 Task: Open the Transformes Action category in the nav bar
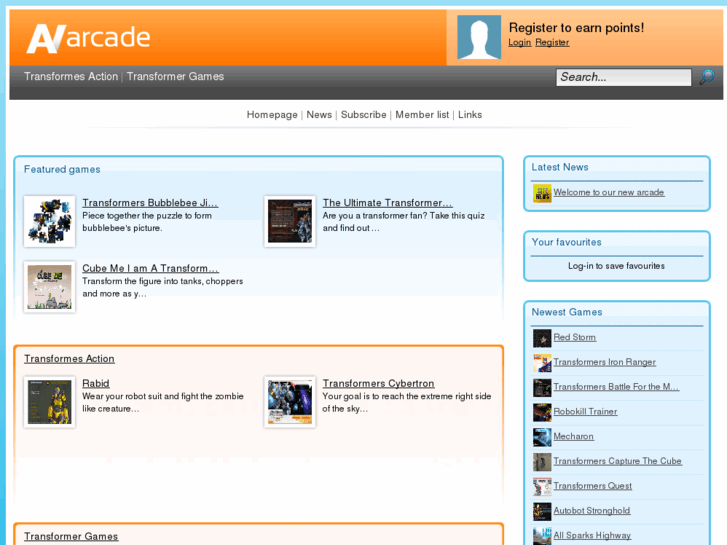71,77
